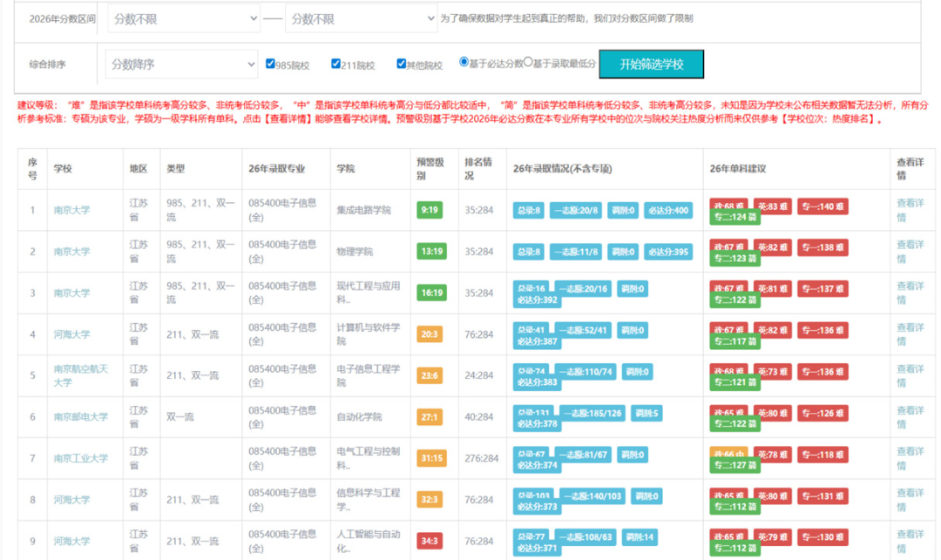Open 河海大学 link in the 人工智能与自动化 row
The width and height of the screenshot is (941, 560).
(72, 541)
